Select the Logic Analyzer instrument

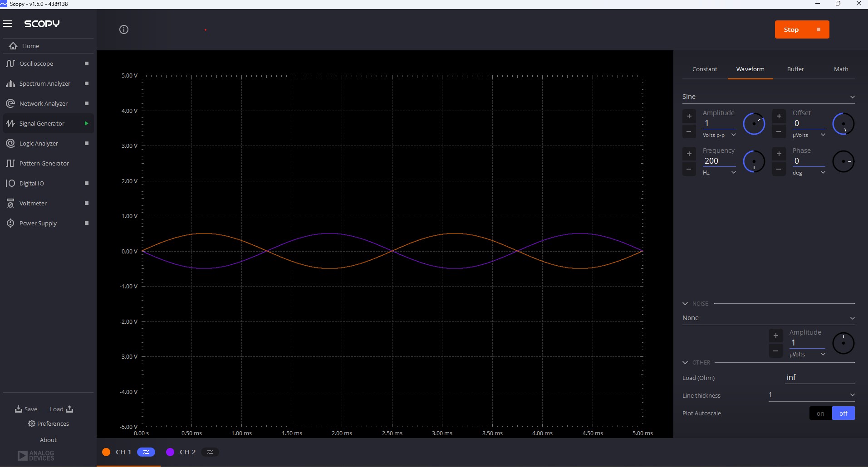point(38,143)
